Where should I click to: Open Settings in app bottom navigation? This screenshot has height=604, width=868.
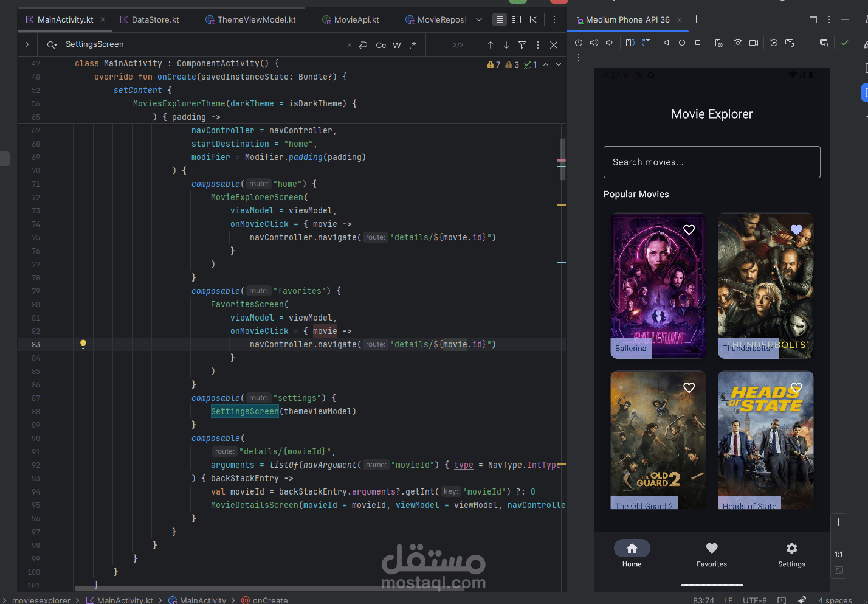coord(791,554)
